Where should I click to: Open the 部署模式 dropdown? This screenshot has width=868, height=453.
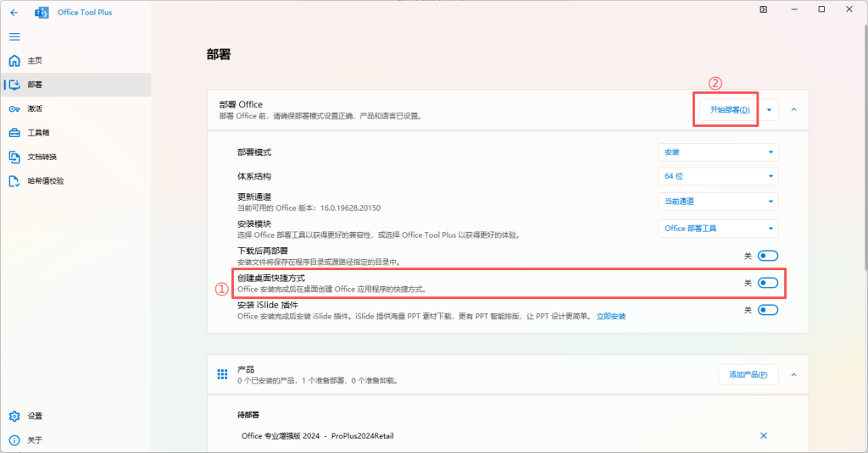coord(718,152)
